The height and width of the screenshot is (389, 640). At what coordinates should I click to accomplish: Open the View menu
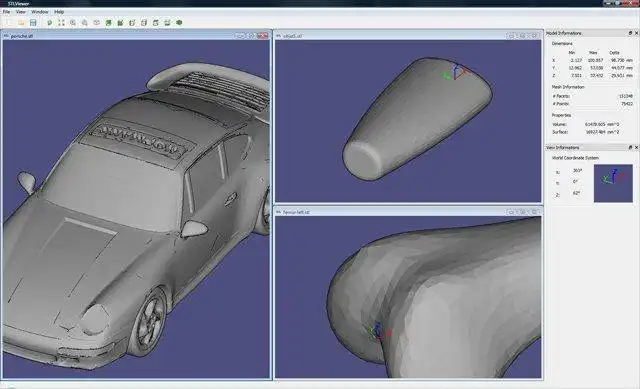21,12
